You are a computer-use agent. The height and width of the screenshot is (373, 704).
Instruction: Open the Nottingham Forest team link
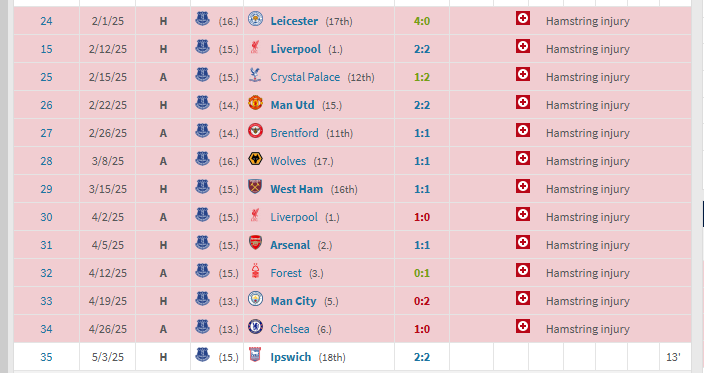pos(286,273)
